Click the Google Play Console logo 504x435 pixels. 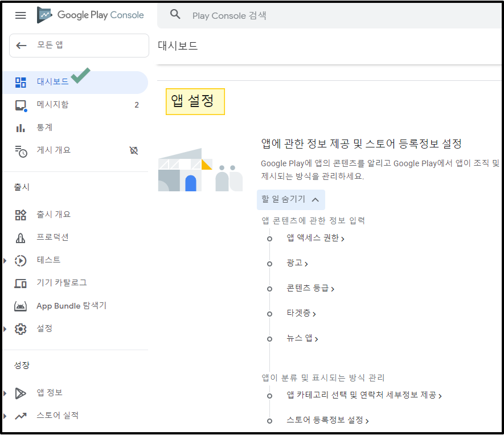(x=91, y=15)
